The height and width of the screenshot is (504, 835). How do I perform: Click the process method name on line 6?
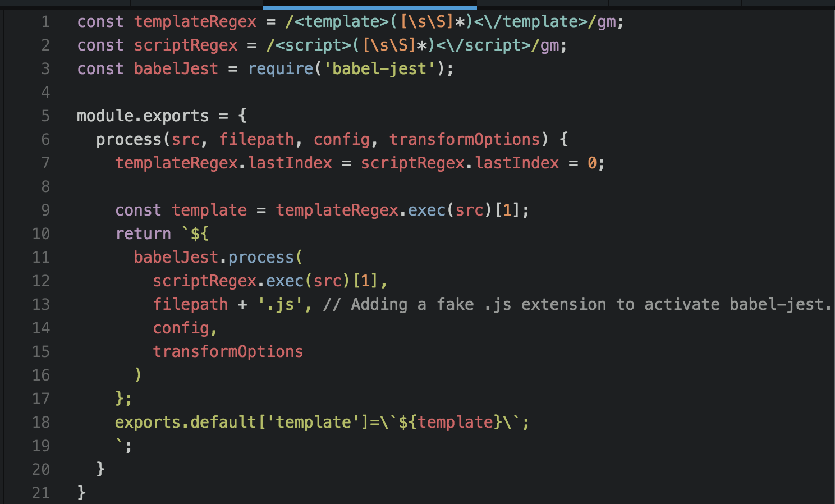click(x=129, y=140)
